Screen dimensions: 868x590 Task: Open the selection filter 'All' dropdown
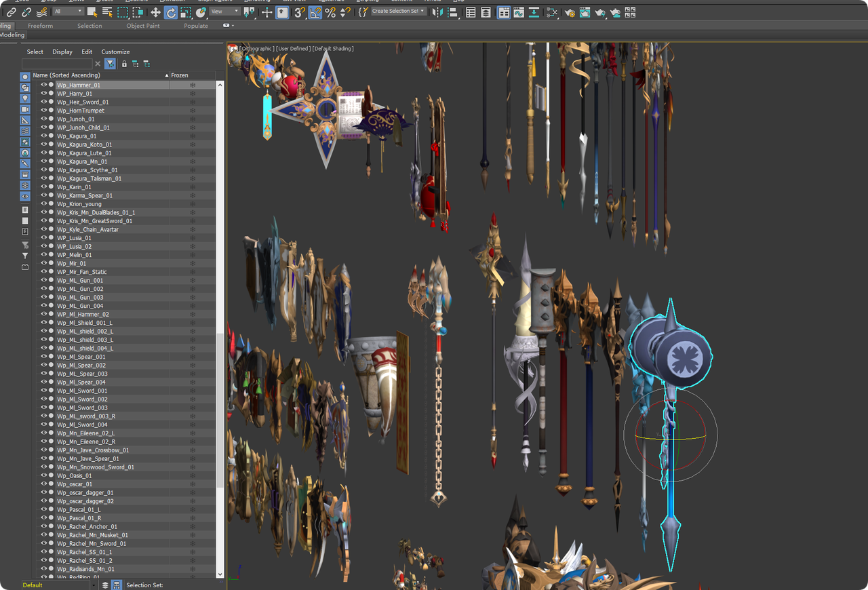[x=68, y=12]
